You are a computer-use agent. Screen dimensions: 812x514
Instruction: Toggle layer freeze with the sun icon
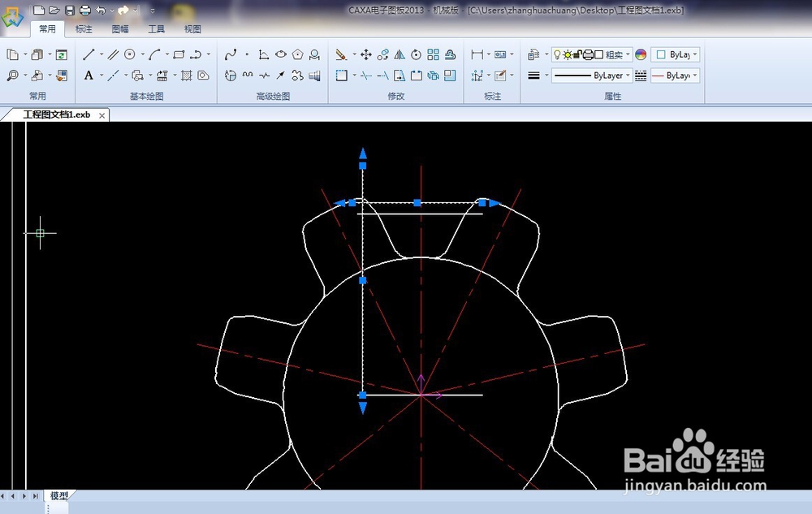pos(568,54)
